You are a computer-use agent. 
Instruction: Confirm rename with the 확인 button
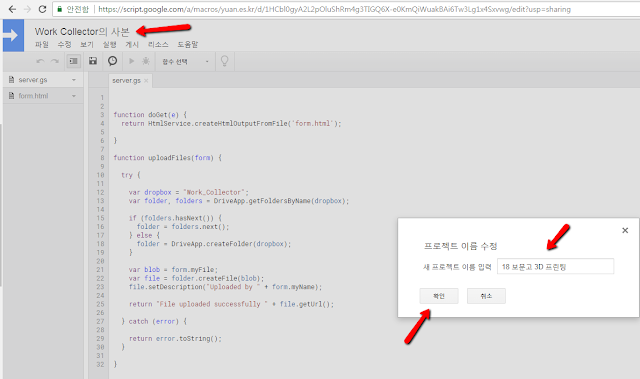point(439,296)
